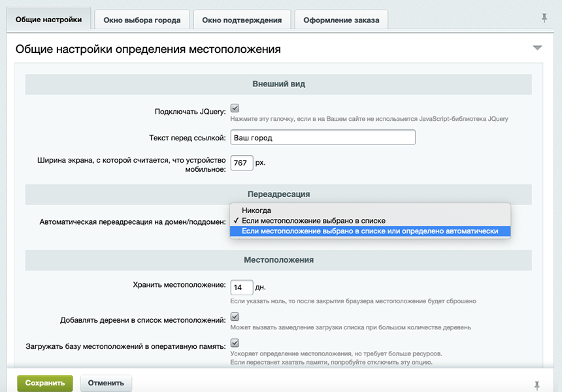Toggle the Подключать JQuery checkbox
Viewport: 562px width, 392px height.
pyautogui.click(x=235, y=108)
